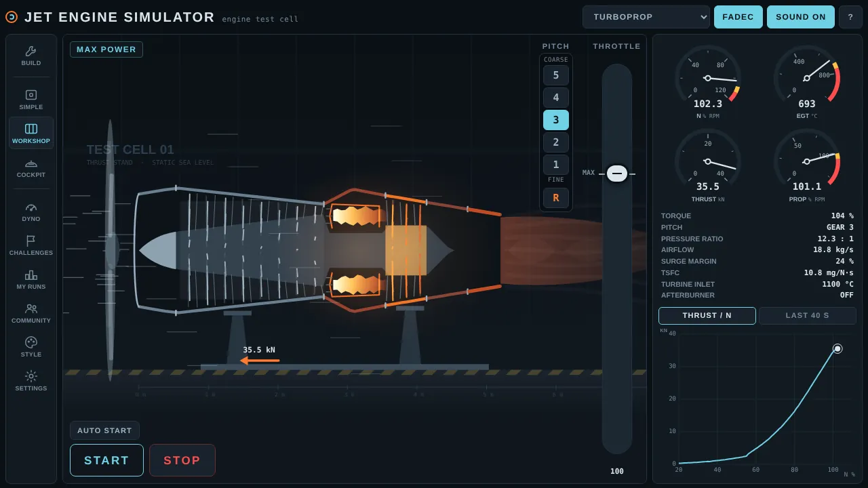
Task: Open the Dyno gauge icon
Action: click(x=31, y=207)
